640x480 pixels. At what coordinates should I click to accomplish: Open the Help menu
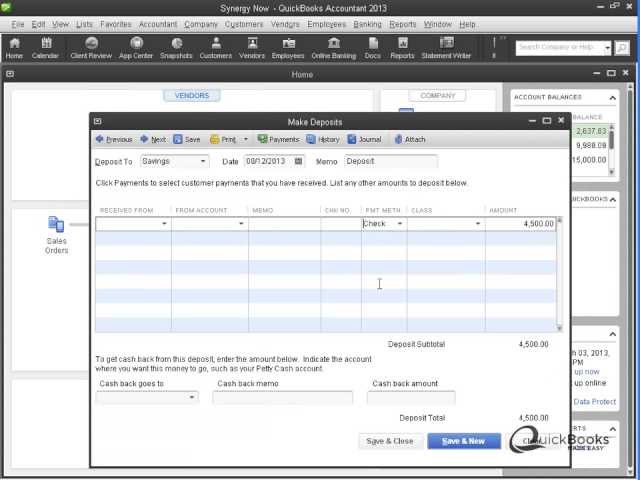pos(467,24)
